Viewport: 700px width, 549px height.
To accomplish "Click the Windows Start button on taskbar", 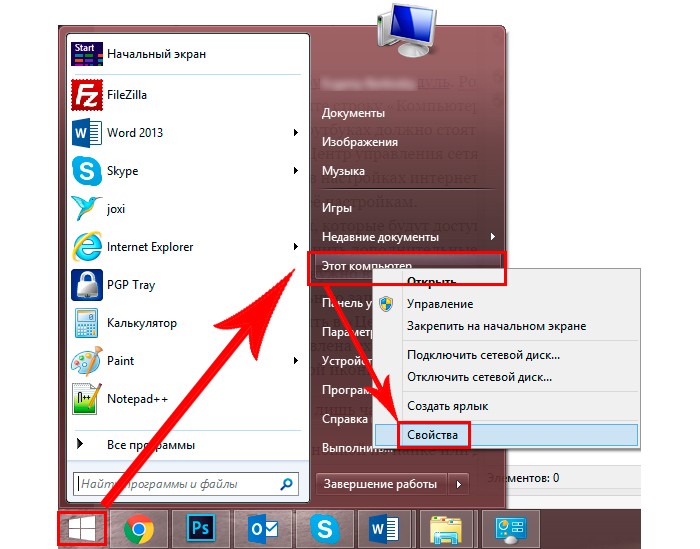I will click(x=82, y=528).
